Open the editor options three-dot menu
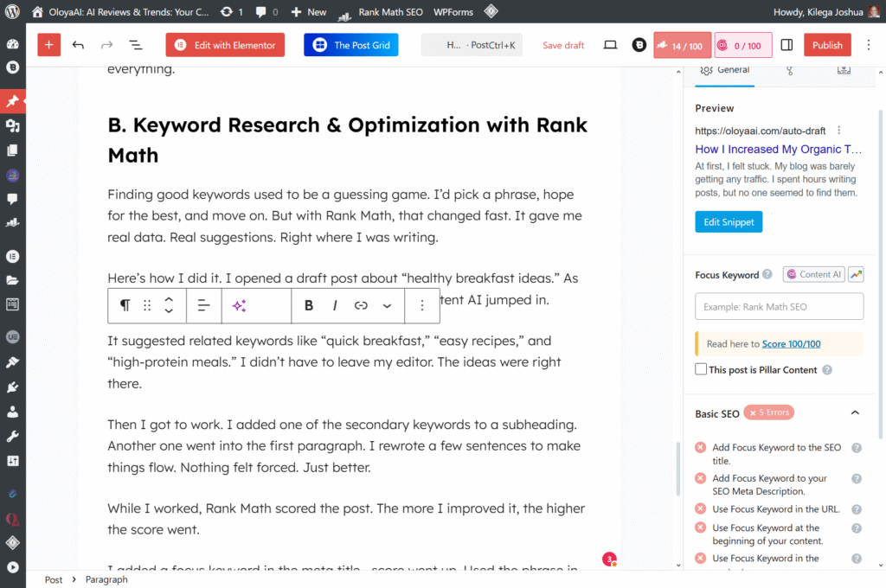This screenshot has width=886, height=588. [x=869, y=45]
